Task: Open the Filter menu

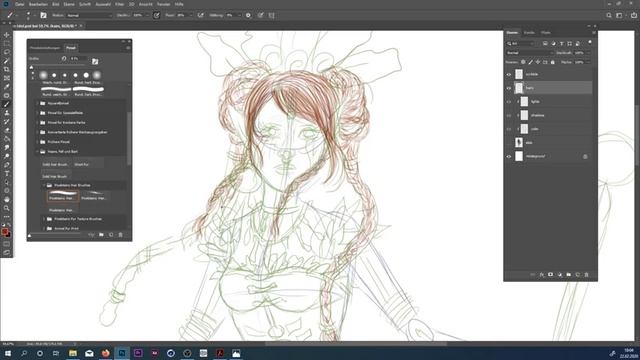Action: pyautogui.click(x=120, y=4)
